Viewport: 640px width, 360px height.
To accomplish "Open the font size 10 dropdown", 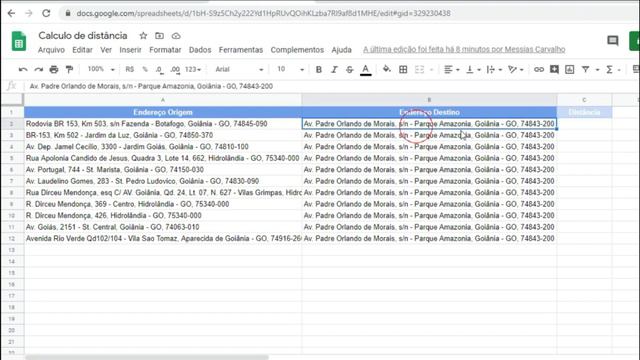I will pos(291,69).
